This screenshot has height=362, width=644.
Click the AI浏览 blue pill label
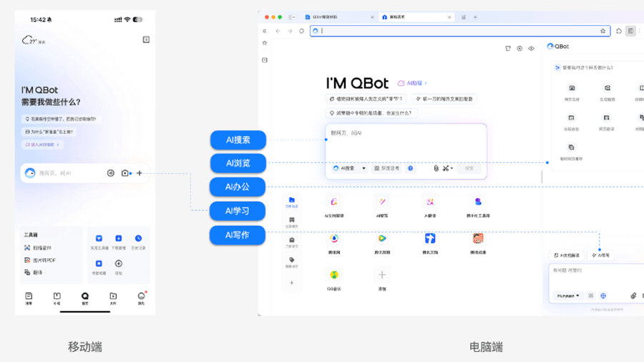click(238, 163)
